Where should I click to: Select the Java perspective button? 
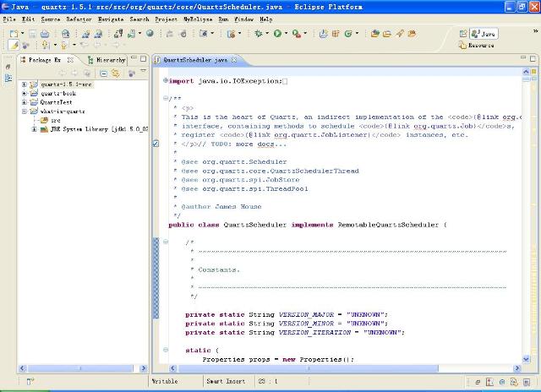click(484, 34)
